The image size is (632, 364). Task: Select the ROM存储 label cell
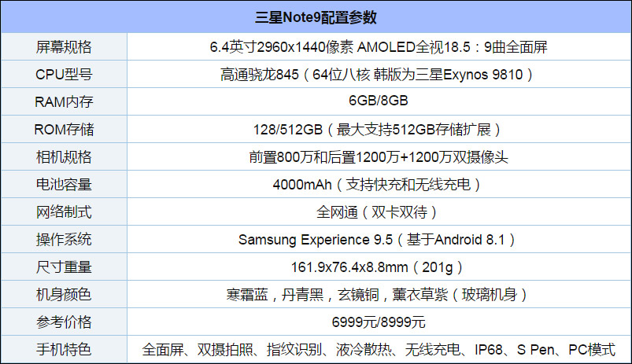(x=64, y=129)
